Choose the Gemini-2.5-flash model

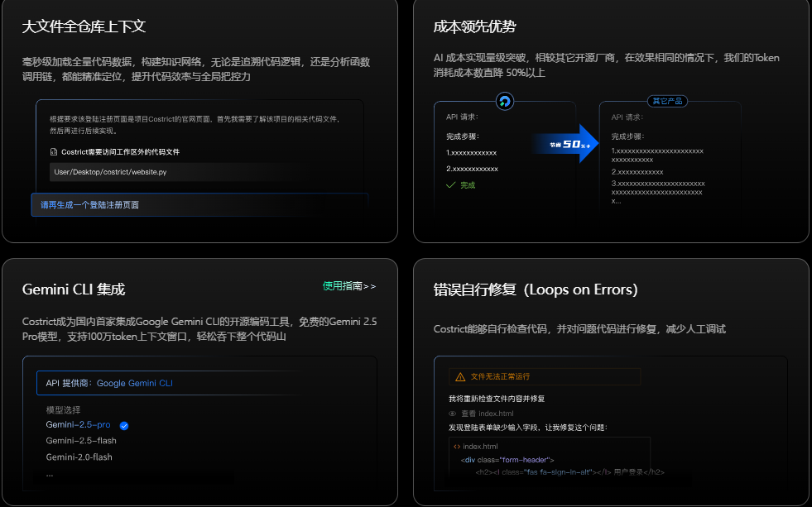[81, 441]
